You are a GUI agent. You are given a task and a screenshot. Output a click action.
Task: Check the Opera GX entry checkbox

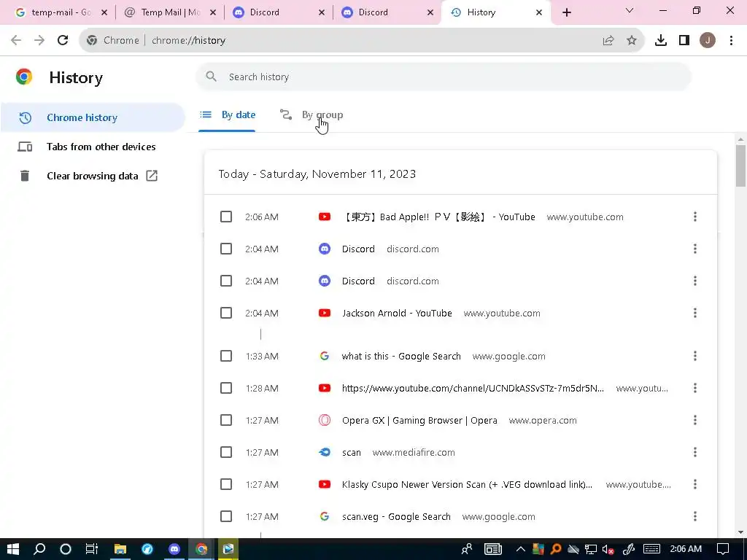(226, 420)
